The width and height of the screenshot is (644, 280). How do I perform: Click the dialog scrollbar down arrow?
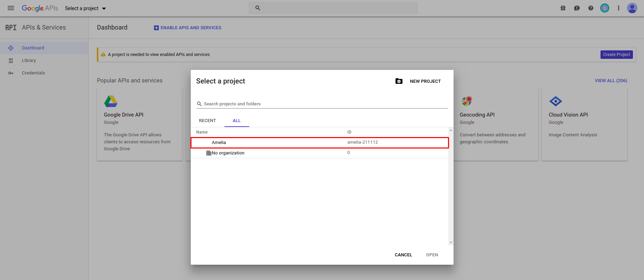[451, 242]
